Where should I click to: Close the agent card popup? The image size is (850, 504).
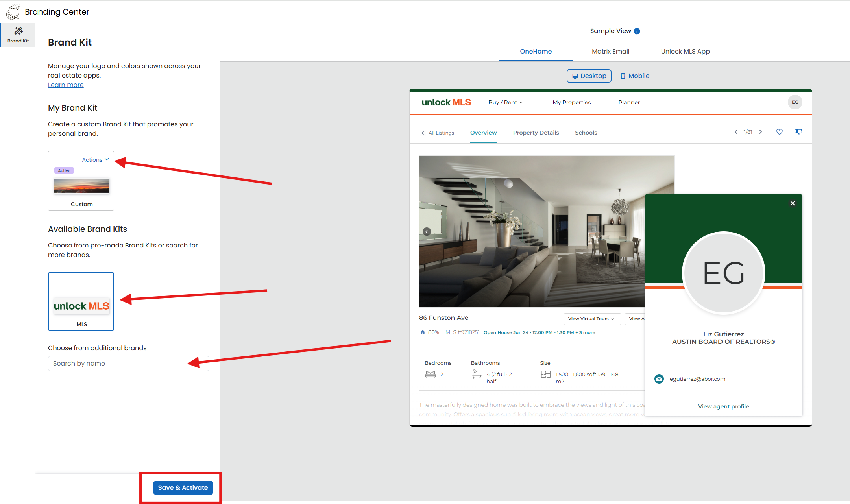click(x=793, y=203)
